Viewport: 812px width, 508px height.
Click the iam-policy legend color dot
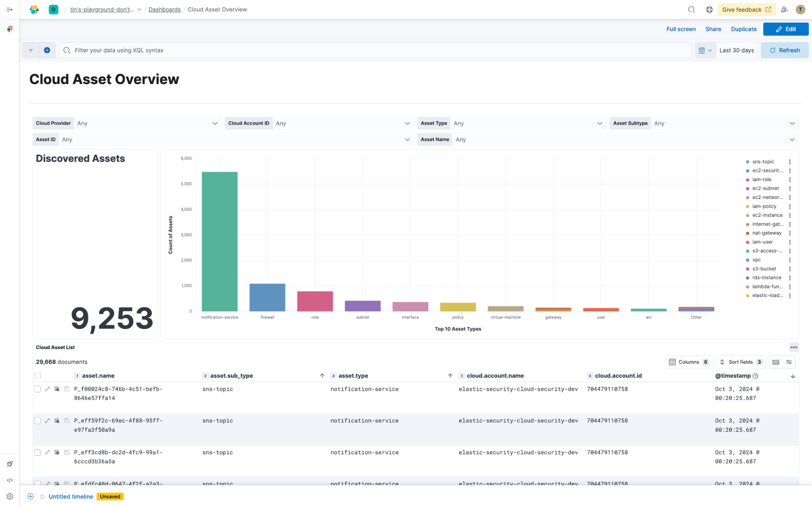pyautogui.click(x=747, y=206)
